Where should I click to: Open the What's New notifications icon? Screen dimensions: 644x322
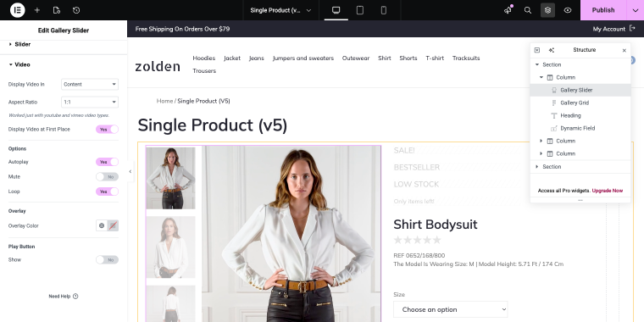point(508,10)
